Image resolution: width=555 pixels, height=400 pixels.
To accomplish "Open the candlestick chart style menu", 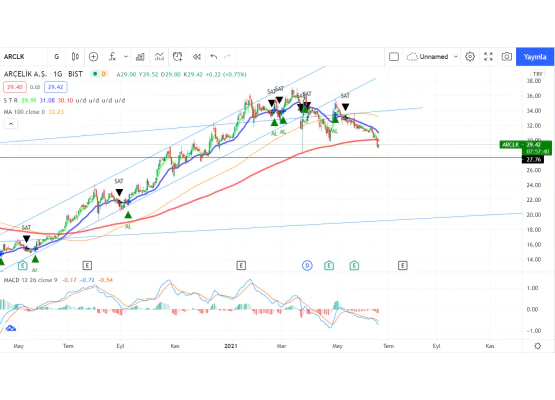I will click(x=75, y=57).
